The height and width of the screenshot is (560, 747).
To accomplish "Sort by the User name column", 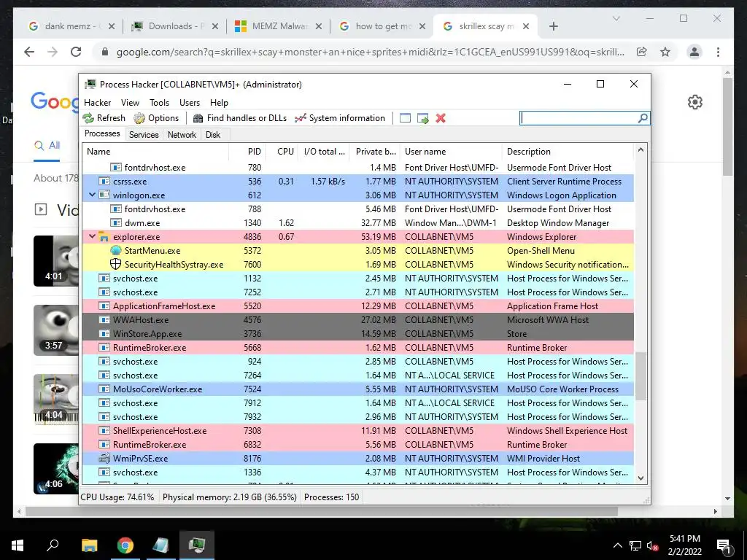I will (x=451, y=152).
